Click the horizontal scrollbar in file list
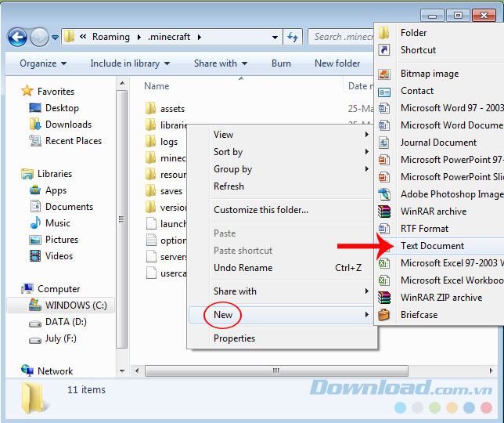This screenshot has width=504, height=423. point(274,371)
